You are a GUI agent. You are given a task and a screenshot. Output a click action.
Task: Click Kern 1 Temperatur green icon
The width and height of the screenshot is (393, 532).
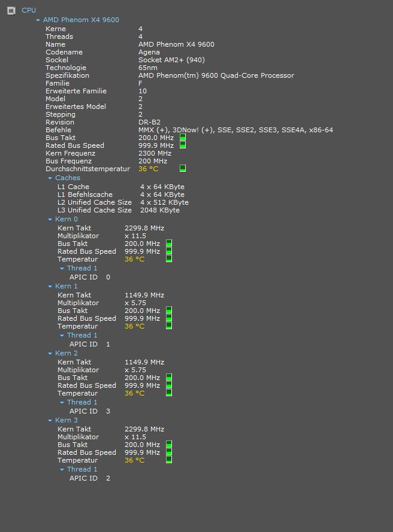[169, 326]
